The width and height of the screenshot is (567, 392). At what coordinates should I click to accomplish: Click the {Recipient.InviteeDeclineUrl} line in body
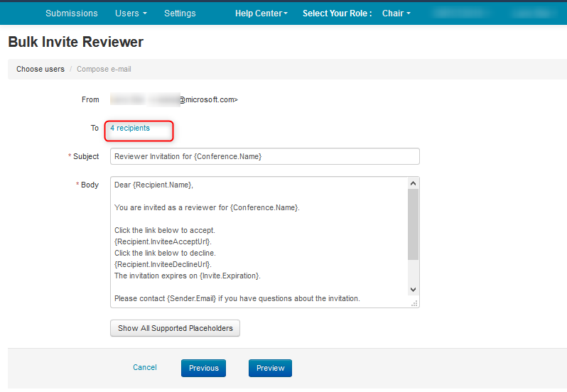[163, 264]
